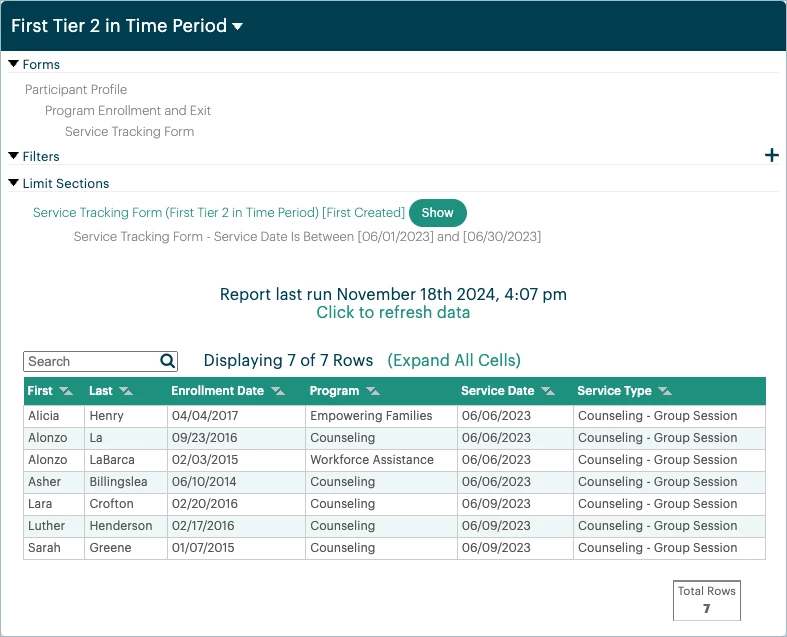This screenshot has width=787, height=637.
Task: Click enrollment date '04/04/2017'
Action: (236, 416)
